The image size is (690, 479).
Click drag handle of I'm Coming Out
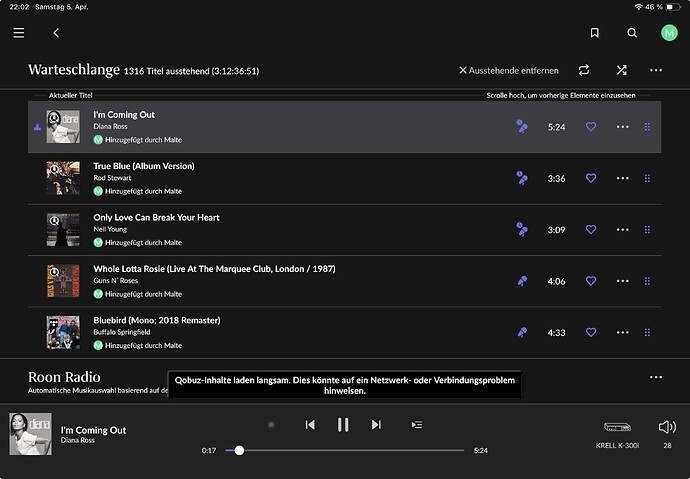(647, 127)
